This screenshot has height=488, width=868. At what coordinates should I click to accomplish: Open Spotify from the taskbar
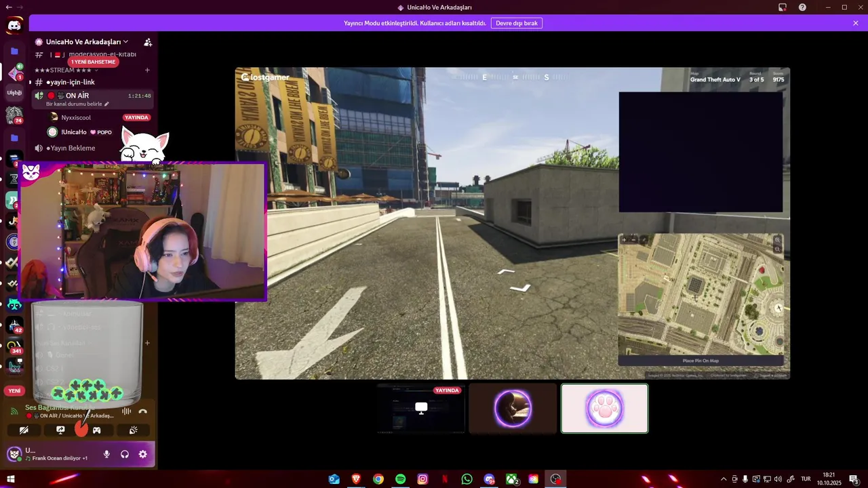[x=400, y=479]
